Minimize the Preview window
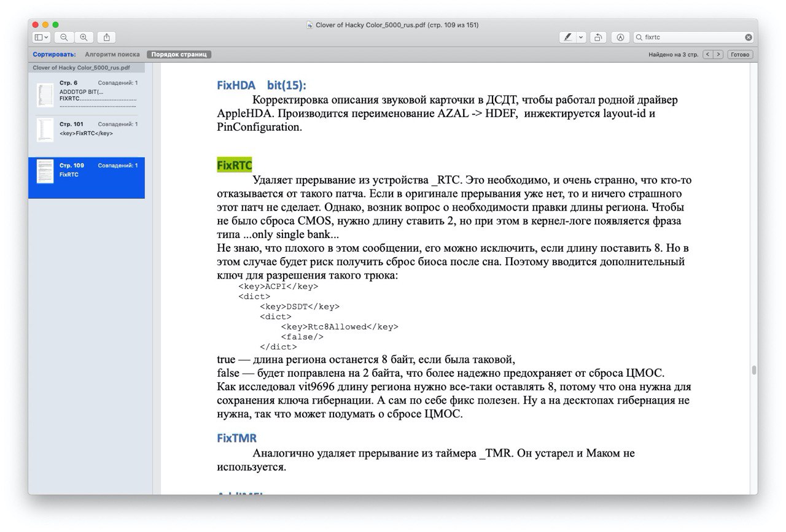Viewport: 786px width, 532px height. click(46, 25)
